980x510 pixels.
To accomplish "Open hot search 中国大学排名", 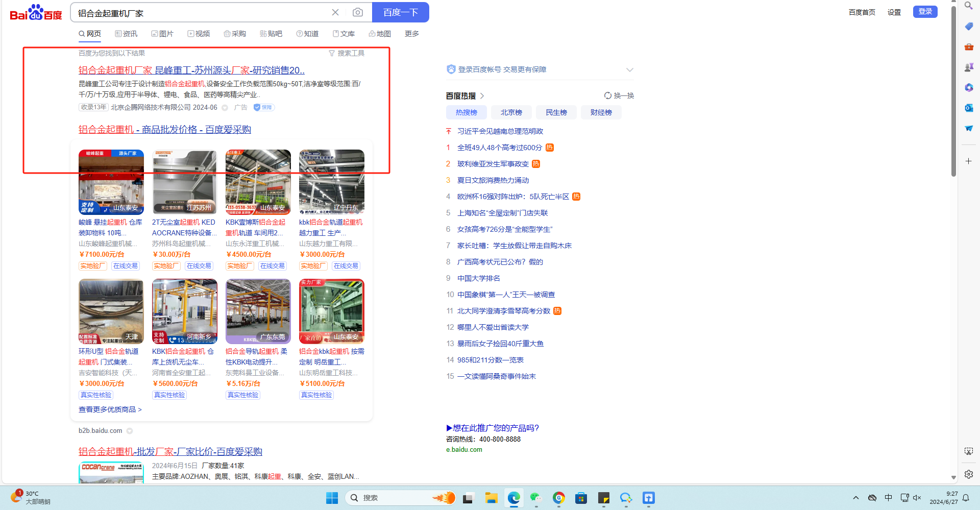I will [479, 278].
